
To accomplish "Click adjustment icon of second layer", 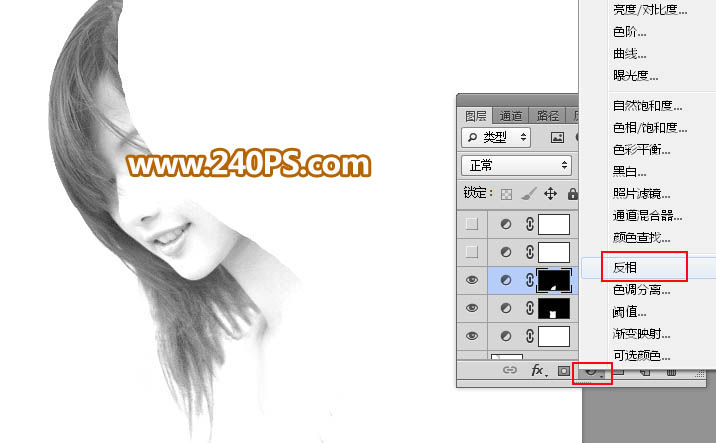I will click(x=505, y=252).
